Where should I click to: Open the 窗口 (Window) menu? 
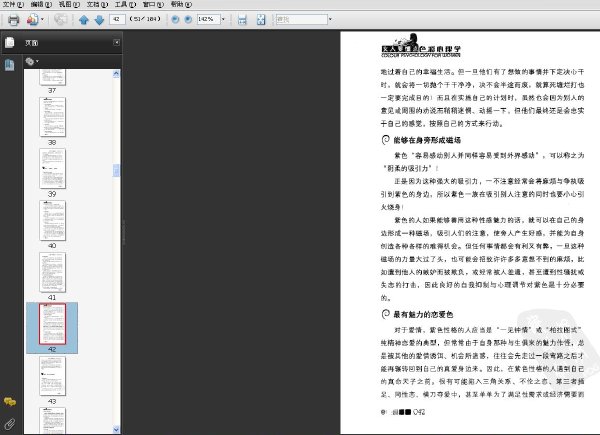153,4
